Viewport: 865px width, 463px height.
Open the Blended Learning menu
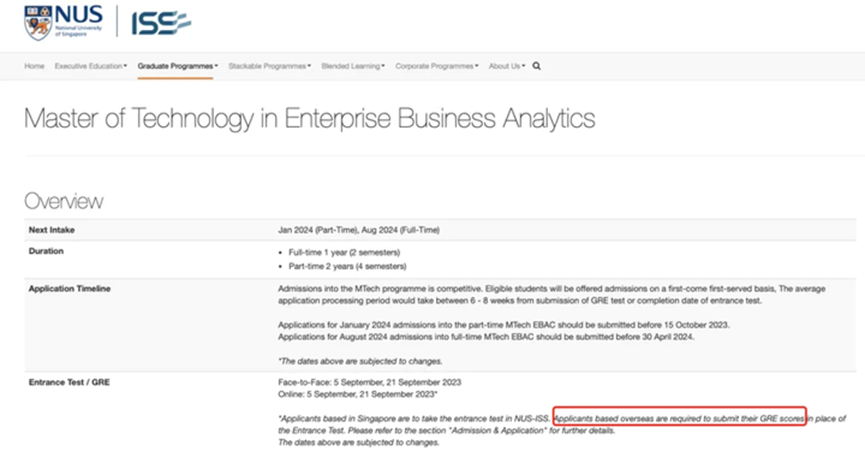(353, 66)
